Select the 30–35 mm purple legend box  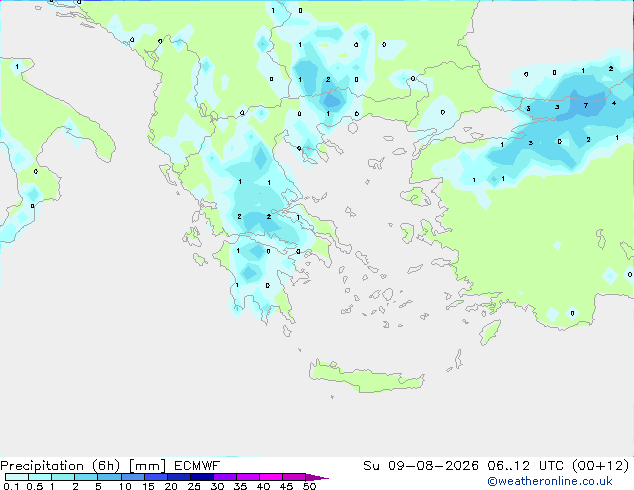click(225, 477)
